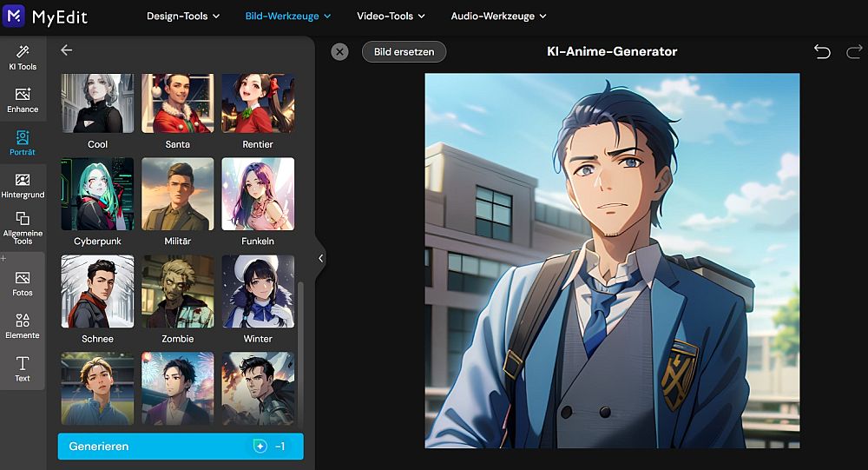Choose the Rentier anime style thumbnail
The width and height of the screenshot is (868, 470).
(258, 103)
